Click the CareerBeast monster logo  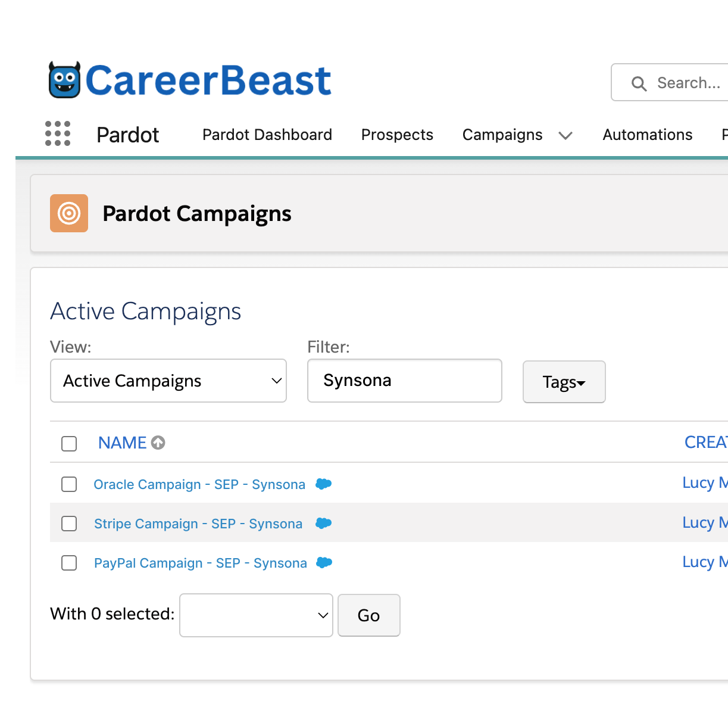(64, 80)
